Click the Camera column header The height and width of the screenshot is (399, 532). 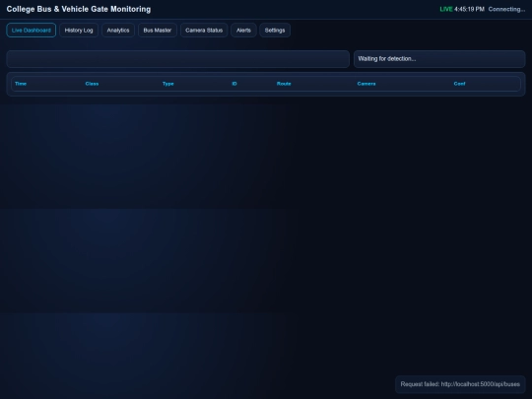point(366,84)
